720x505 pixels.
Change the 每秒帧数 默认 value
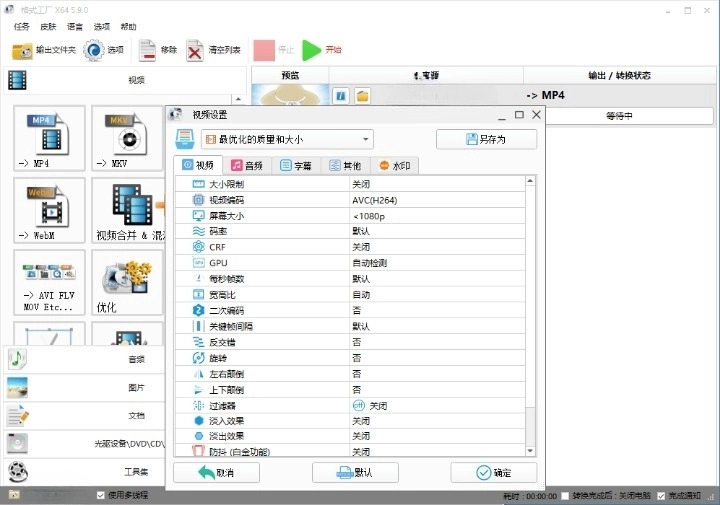click(437, 279)
